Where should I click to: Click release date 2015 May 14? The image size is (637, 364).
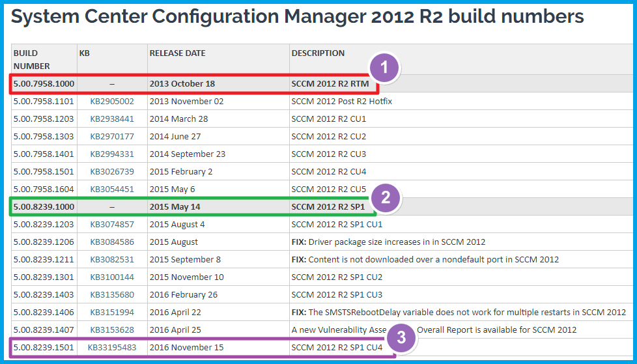point(175,207)
